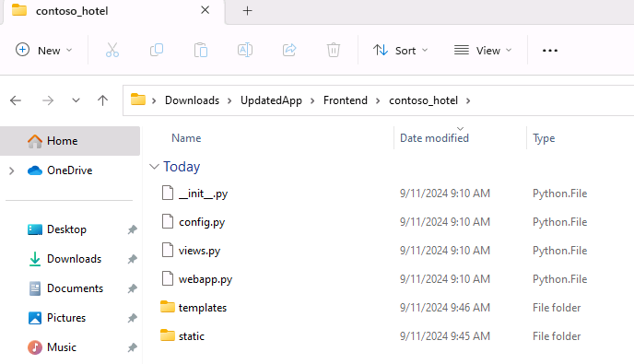Click the Cut scissors icon
This screenshot has width=634, height=364.
click(x=112, y=50)
